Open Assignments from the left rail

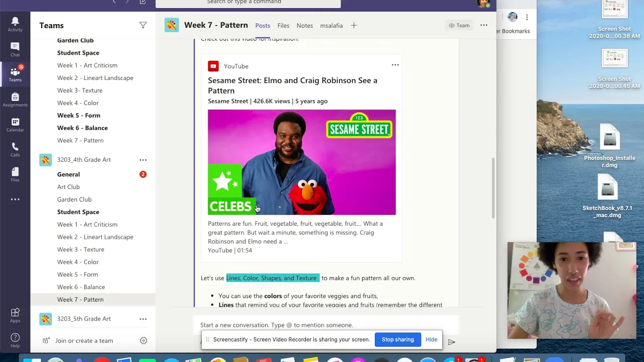(15, 99)
